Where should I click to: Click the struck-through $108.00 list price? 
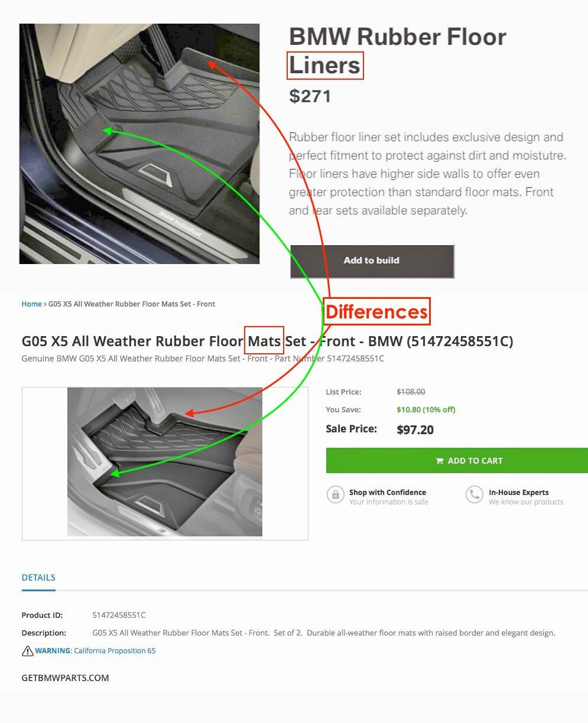411,392
